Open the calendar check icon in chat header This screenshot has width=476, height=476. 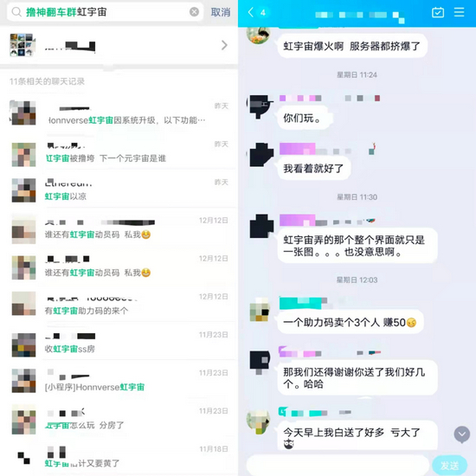point(438,12)
